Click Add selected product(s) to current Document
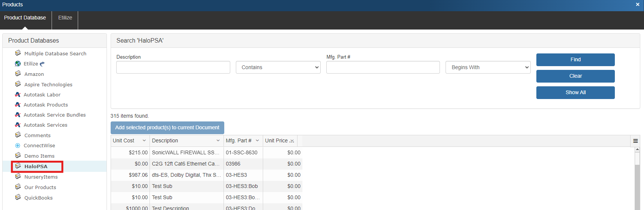 (167, 127)
